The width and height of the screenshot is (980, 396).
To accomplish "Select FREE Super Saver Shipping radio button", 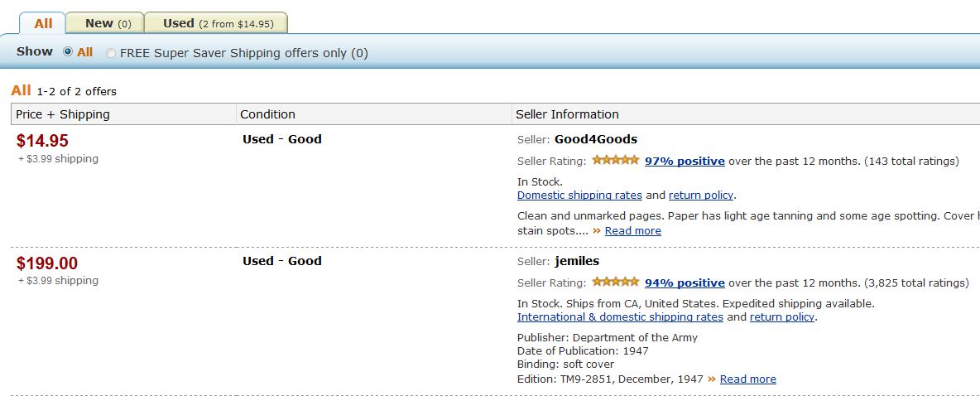I will pos(111,53).
